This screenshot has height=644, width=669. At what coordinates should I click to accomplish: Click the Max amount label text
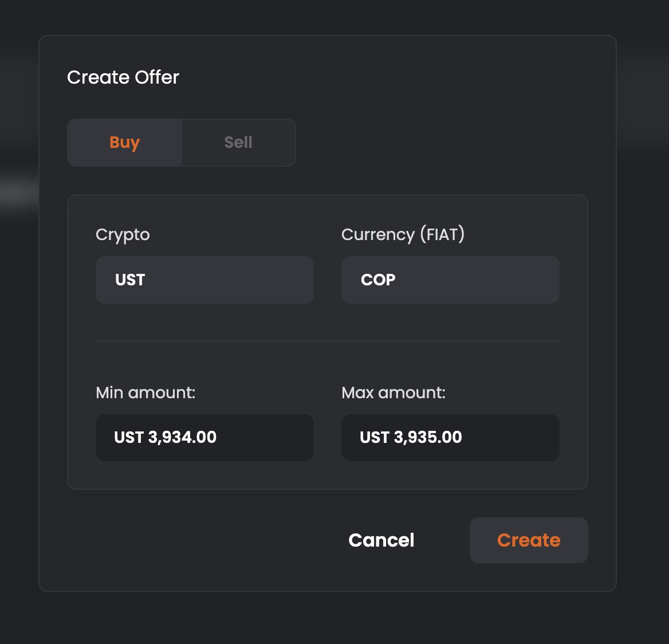(393, 392)
